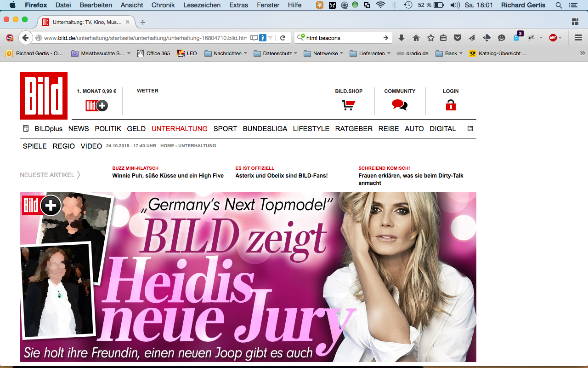Screen dimensions: 588x368
Task: Open the Firefox hamburger menu
Action: (x=578, y=38)
